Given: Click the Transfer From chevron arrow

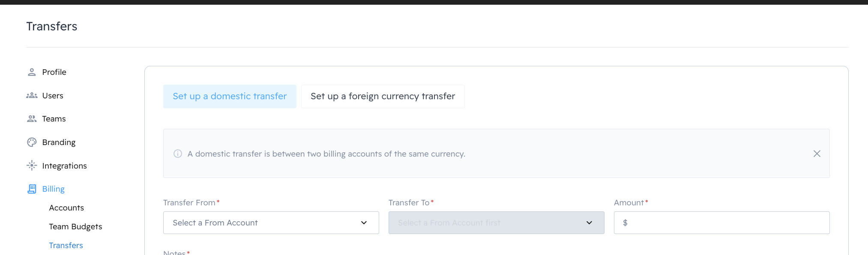Looking at the screenshot, I should tap(364, 222).
